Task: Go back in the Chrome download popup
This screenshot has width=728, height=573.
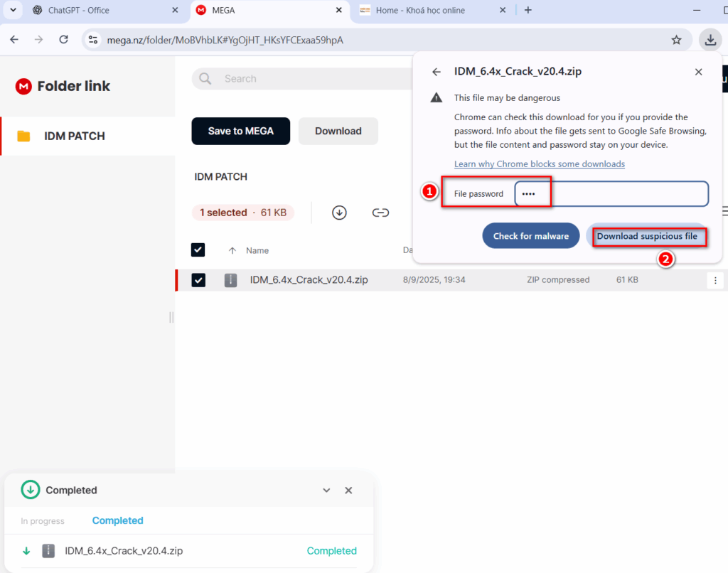Action: click(x=437, y=72)
